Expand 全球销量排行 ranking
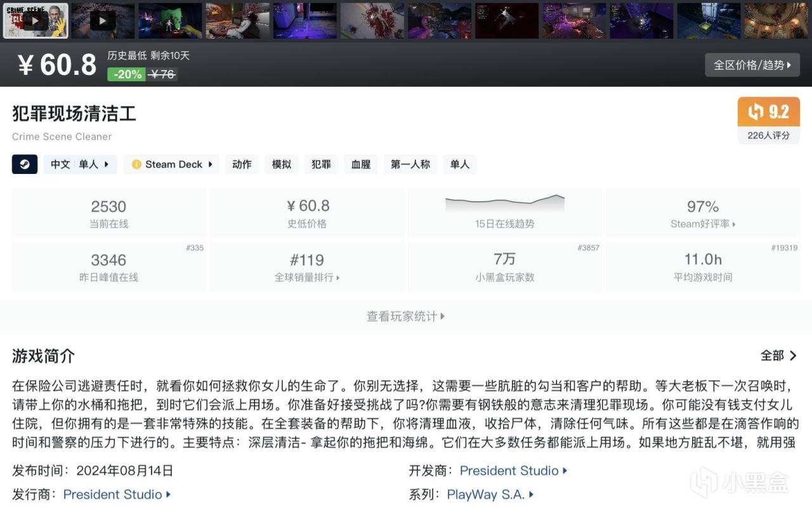812x511 pixels. (307, 277)
